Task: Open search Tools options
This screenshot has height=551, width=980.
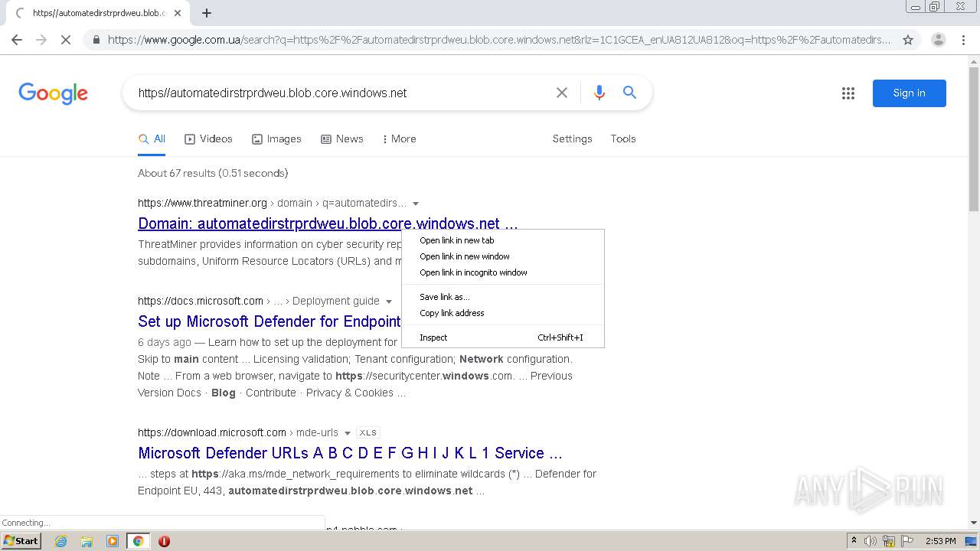Action: click(x=623, y=139)
